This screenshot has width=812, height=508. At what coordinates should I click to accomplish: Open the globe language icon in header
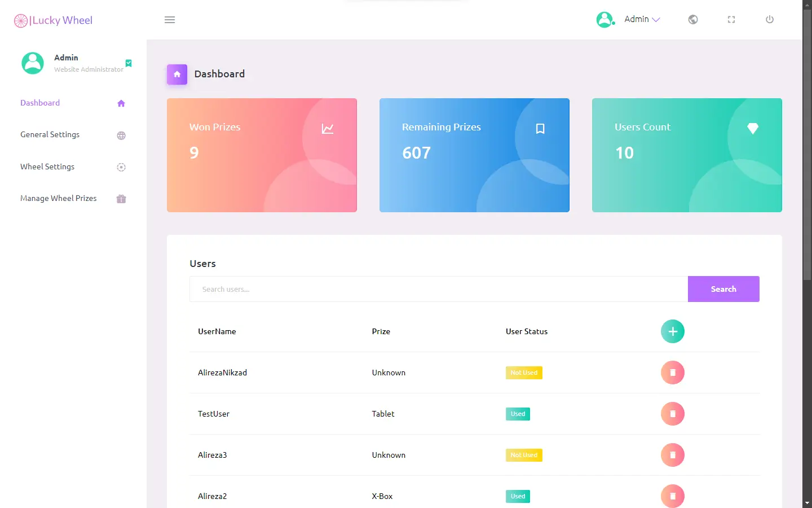pos(693,19)
